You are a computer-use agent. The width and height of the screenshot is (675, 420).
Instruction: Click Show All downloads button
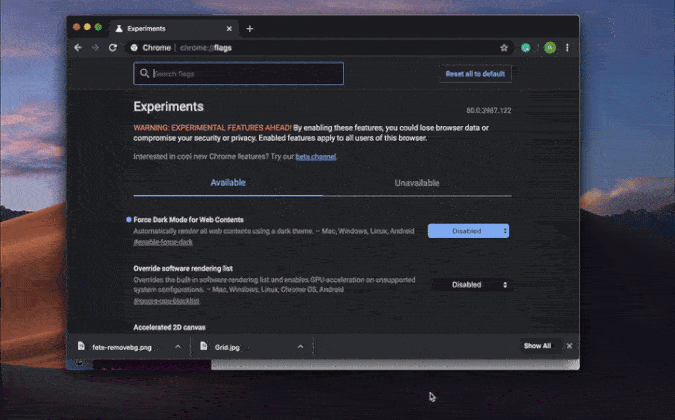pos(537,346)
